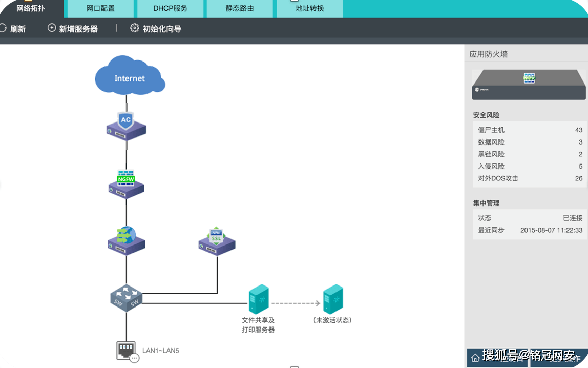Click the SW switch icon
The image size is (588, 368).
pos(126,298)
